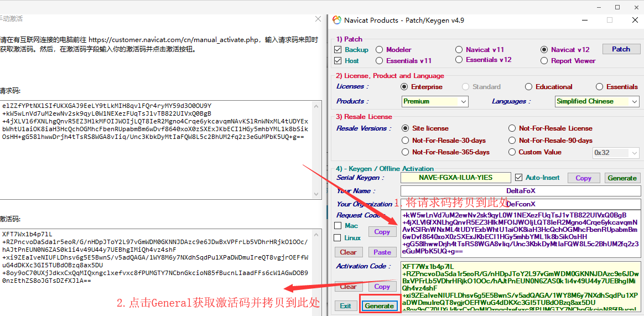This screenshot has width=644, height=316.
Task: Toggle the Backup checkbox
Action: [x=338, y=50]
